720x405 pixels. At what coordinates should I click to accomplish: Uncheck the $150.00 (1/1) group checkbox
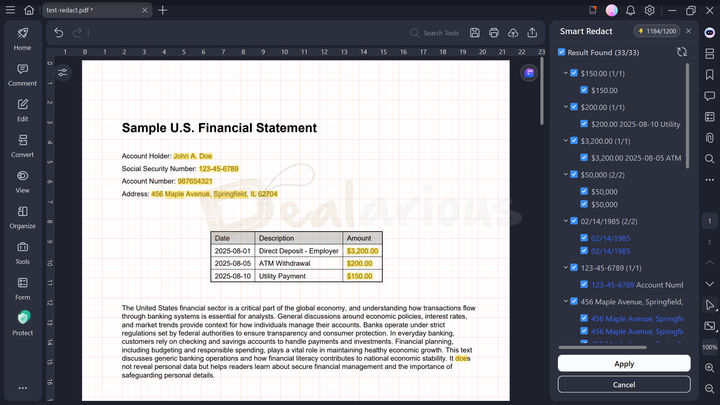574,73
